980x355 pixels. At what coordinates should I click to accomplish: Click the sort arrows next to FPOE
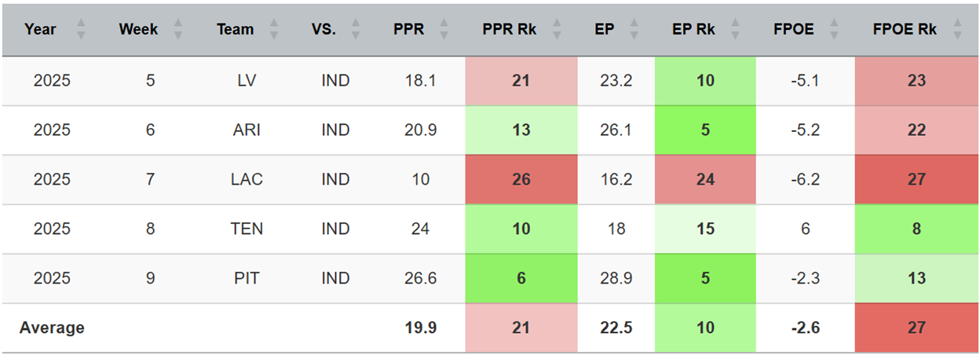coord(835,30)
